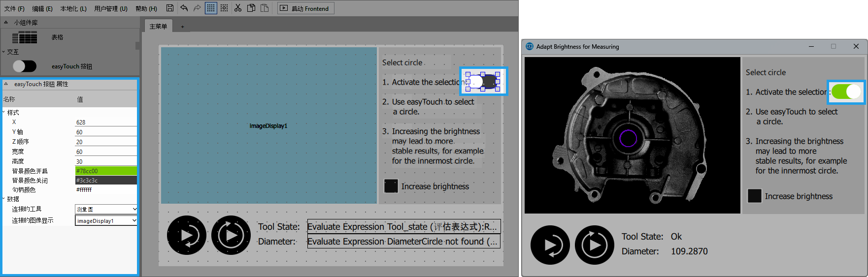Click the Undo arrow icon

[x=184, y=8]
